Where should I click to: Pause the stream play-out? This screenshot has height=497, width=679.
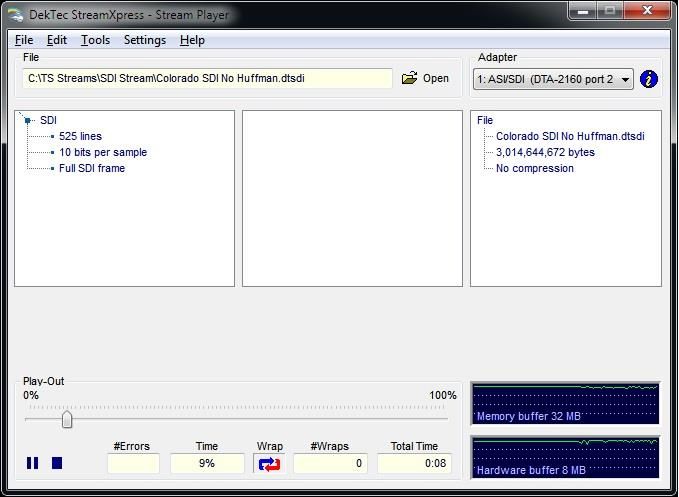coord(32,463)
